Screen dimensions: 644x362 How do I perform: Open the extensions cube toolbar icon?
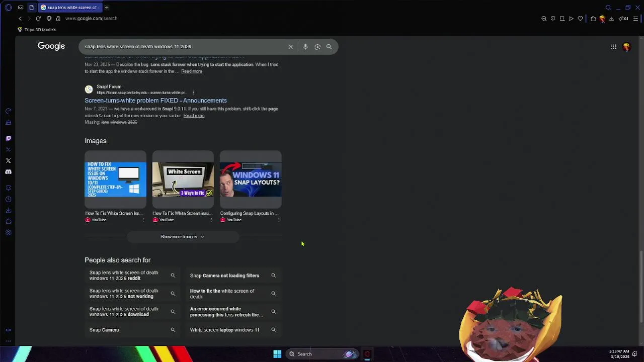pos(594,19)
